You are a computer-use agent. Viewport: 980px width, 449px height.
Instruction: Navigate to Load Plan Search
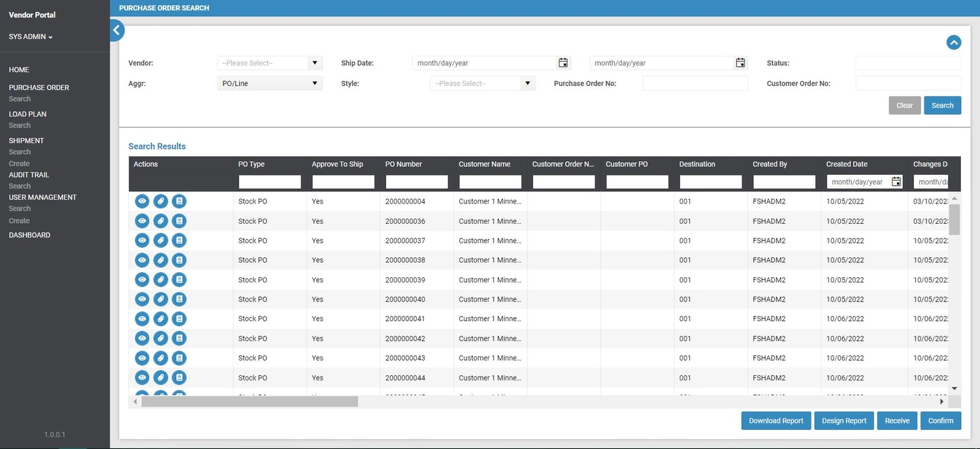click(20, 125)
